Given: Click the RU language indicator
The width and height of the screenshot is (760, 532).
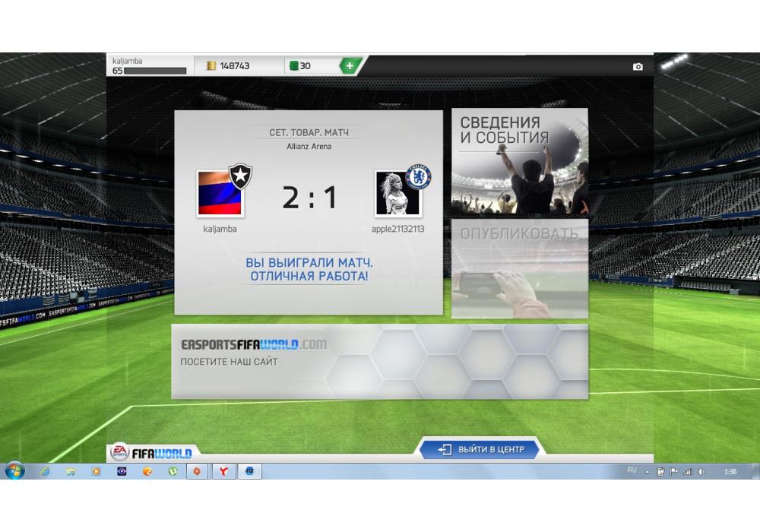Looking at the screenshot, I should click(x=632, y=470).
